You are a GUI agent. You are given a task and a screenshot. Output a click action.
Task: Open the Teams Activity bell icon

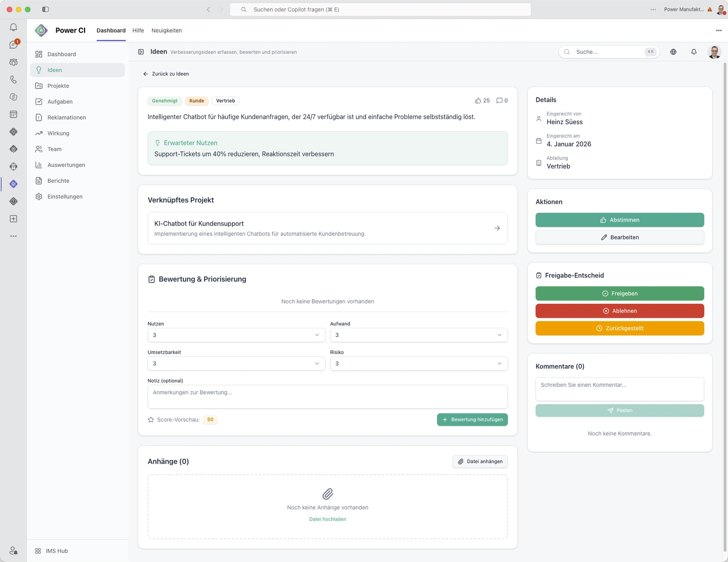(x=14, y=27)
